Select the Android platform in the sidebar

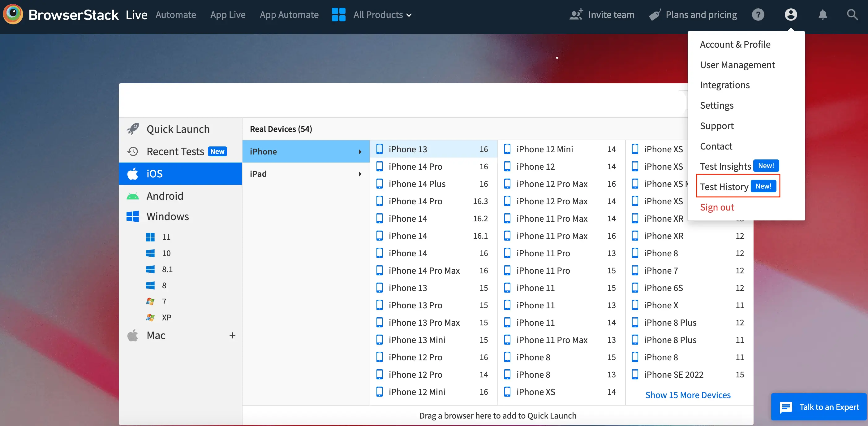[x=165, y=196]
